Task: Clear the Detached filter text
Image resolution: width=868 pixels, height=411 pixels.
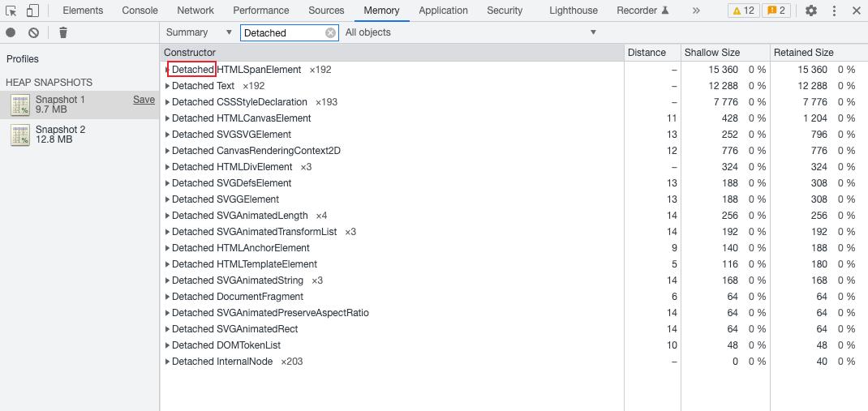Action: 330,32
